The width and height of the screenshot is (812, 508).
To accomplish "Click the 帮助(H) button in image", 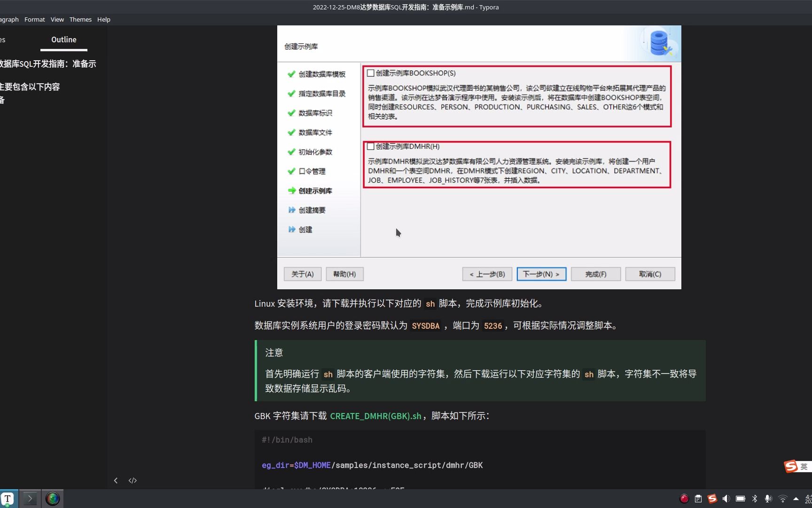I will click(x=344, y=274).
